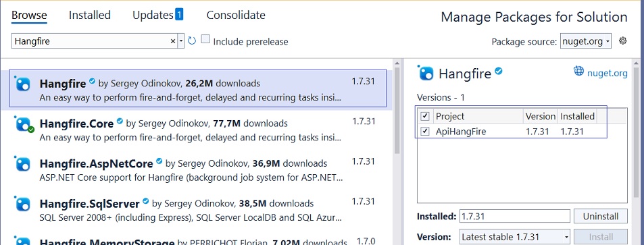Click verified badge beside Hangfire.SqlServer name
Image resolution: width=644 pixels, height=245 pixels.
pyautogui.click(x=146, y=201)
